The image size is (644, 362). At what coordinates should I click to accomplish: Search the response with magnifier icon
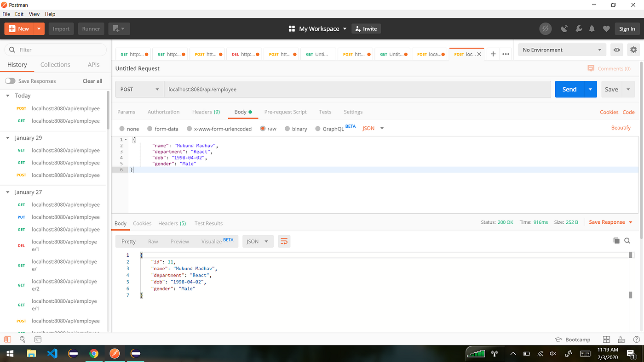click(627, 241)
